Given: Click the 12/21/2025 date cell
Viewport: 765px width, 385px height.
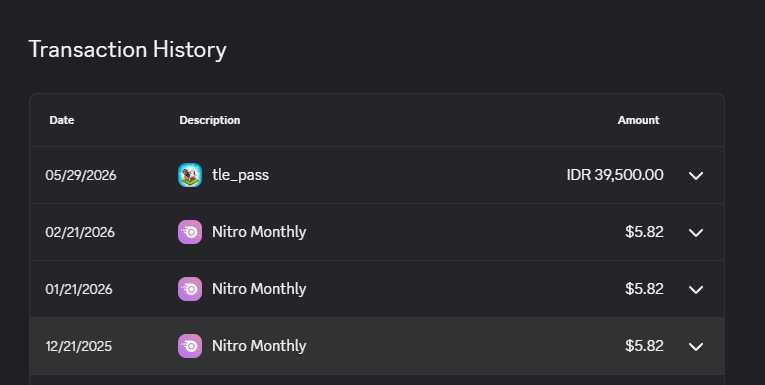Looking at the screenshot, I should pyautogui.click(x=79, y=346).
